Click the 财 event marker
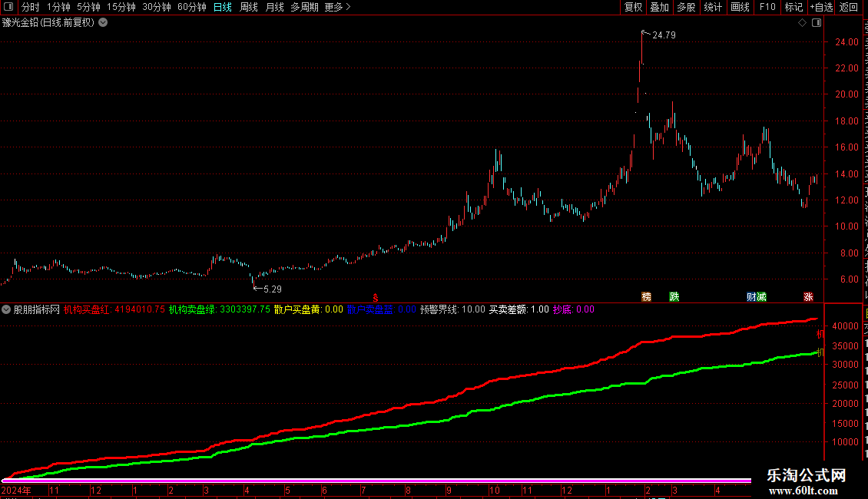Image resolution: width=868 pixels, height=499 pixels. 751,297
